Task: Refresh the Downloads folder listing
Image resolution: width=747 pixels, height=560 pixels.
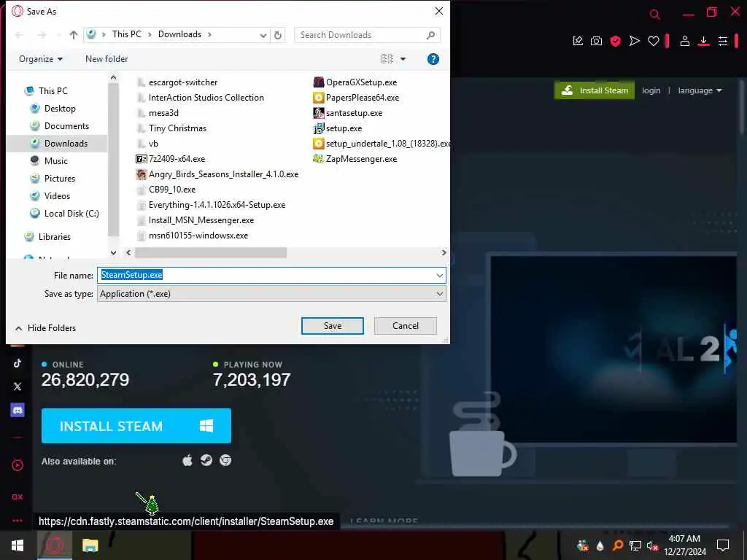Action: (278, 35)
